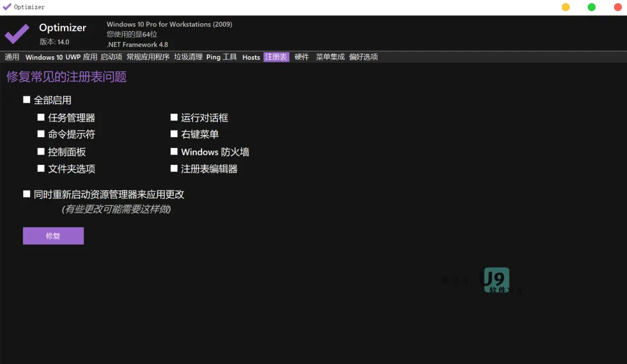Click the small Optimizer title bar icon
627x364 pixels.
[x=7, y=7]
